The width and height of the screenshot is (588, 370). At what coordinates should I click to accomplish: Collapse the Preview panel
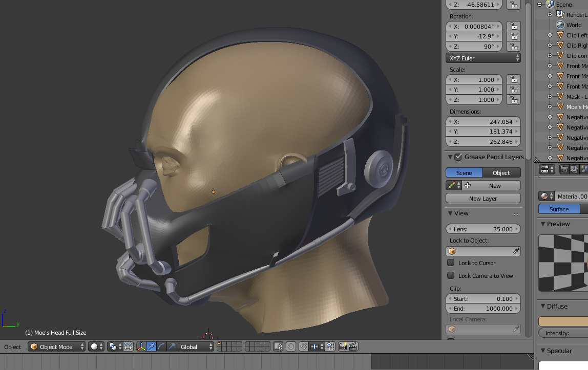point(542,224)
